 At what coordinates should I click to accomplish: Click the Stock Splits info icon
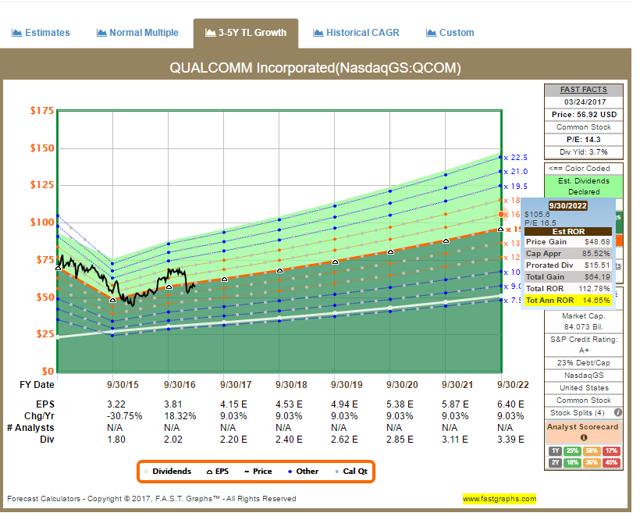(618, 413)
